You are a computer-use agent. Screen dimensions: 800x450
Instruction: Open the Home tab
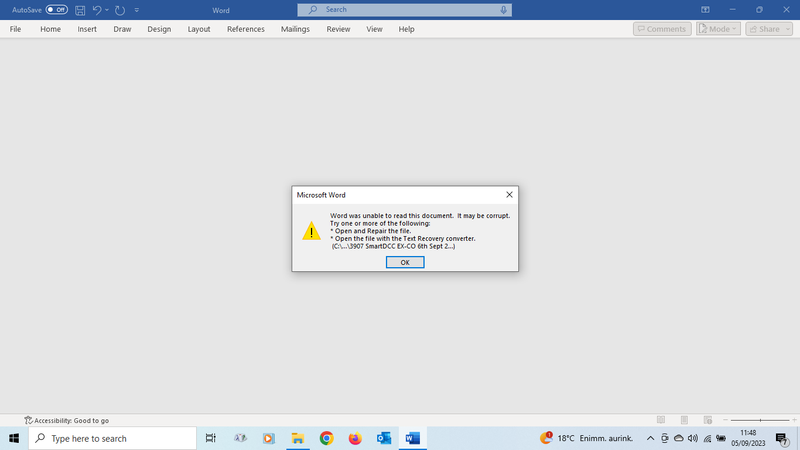point(51,29)
